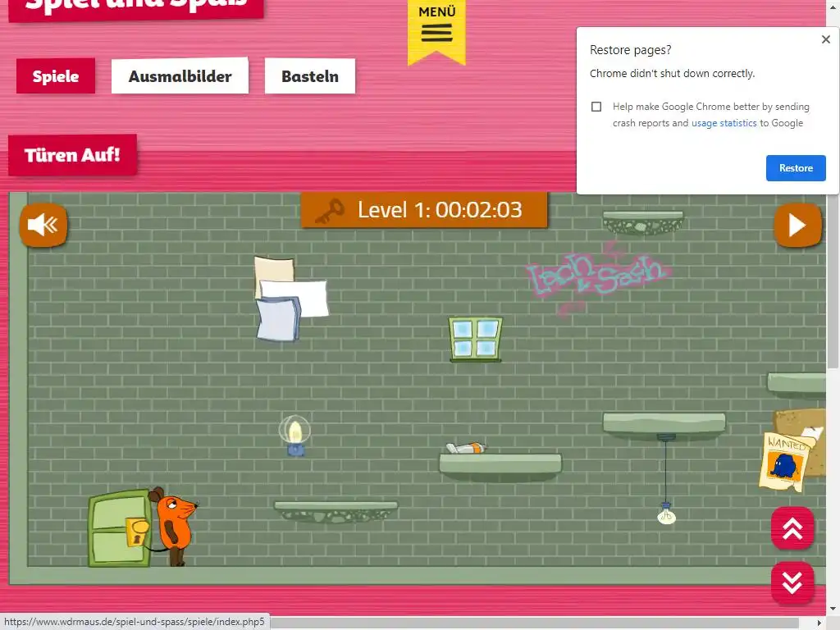This screenshot has width=840, height=630.
Task: Click the orange mouse character
Action: [173, 526]
